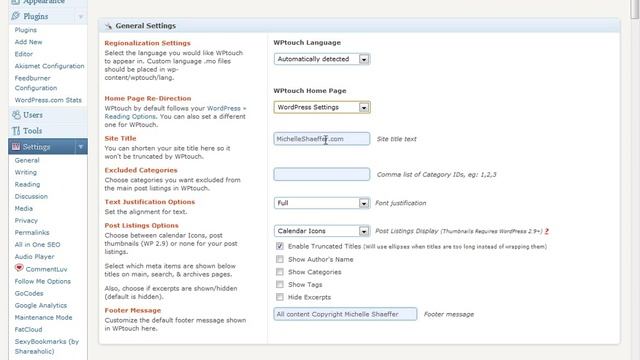This screenshot has height=360, width=640.
Task: Open the WPtouch Language dropdown
Action: pyautogui.click(x=322, y=59)
